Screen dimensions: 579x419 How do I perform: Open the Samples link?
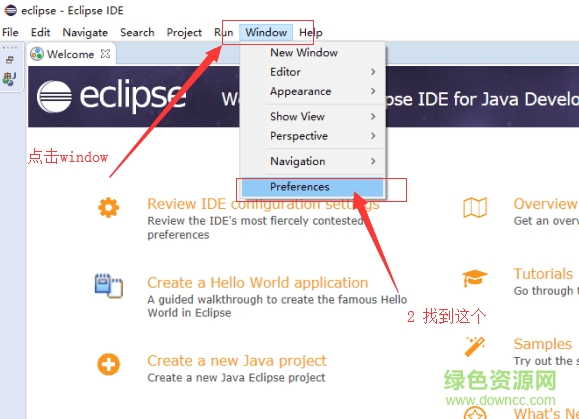point(542,344)
